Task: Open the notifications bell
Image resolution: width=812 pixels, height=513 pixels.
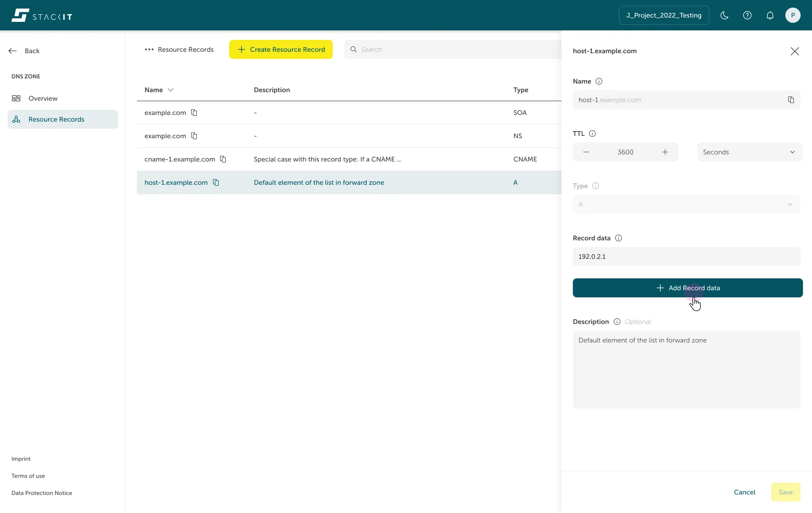Action: [x=770, y=15]
